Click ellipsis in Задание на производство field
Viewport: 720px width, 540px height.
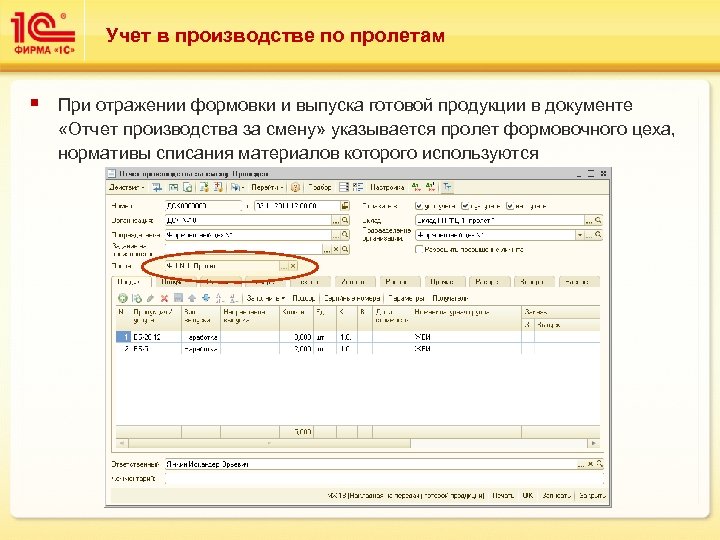coord(327,249)
